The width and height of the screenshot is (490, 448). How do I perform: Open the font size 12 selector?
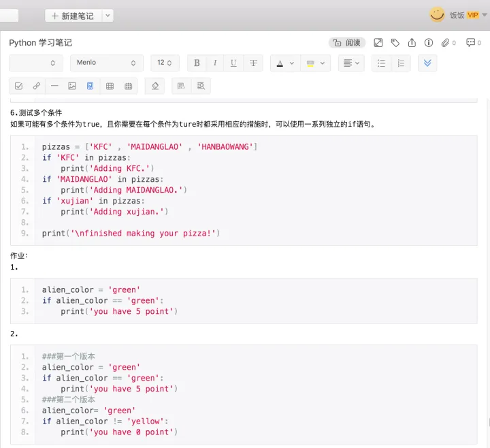pos(165,63)
